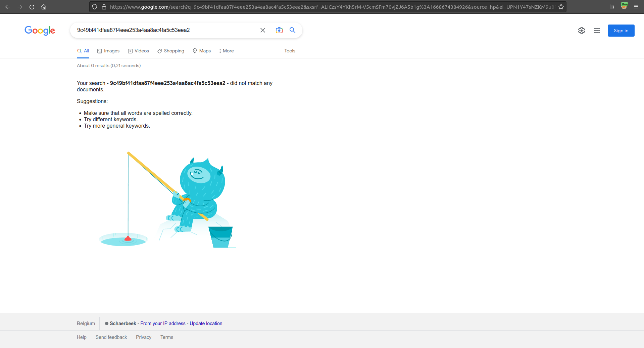Go back to the previous page
The height and width of the screenshot is (348, 644).
click(8, 7)
